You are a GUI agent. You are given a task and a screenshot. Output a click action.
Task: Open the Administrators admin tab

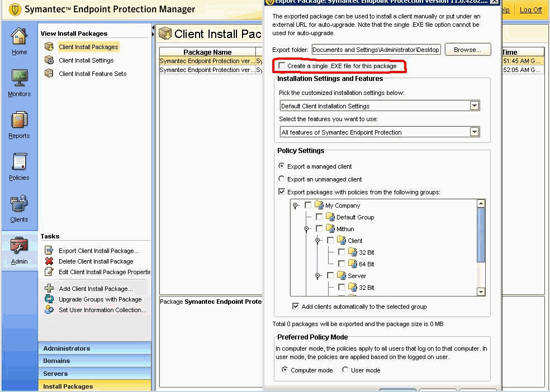94,348
